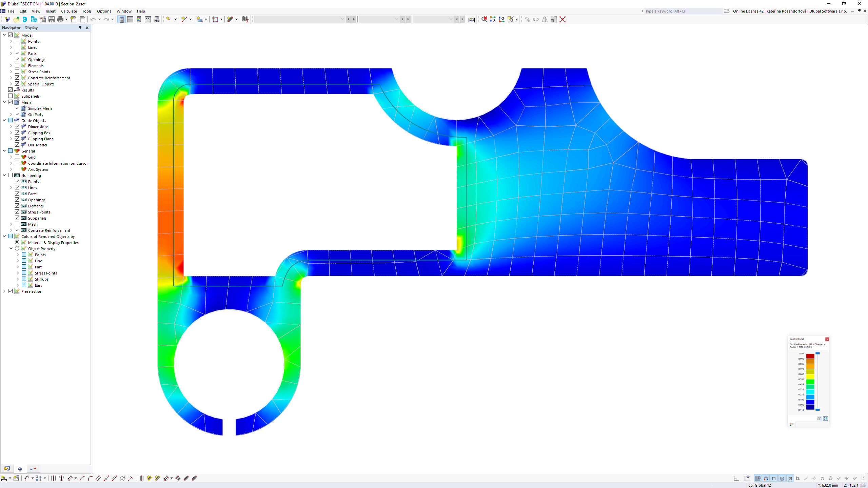Open the Calculate menu
The image size is (868, 488).
[x=68, y=11]
